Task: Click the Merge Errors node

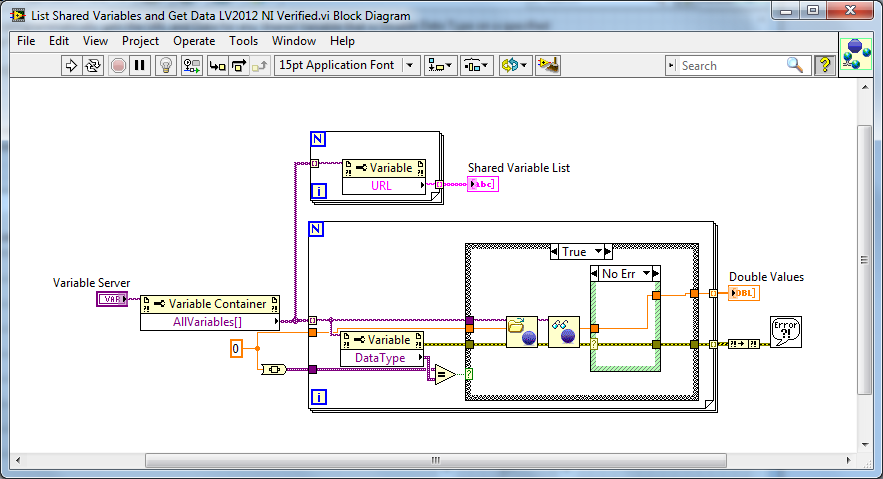Action: pyautogui.click(x=743, y=344)
